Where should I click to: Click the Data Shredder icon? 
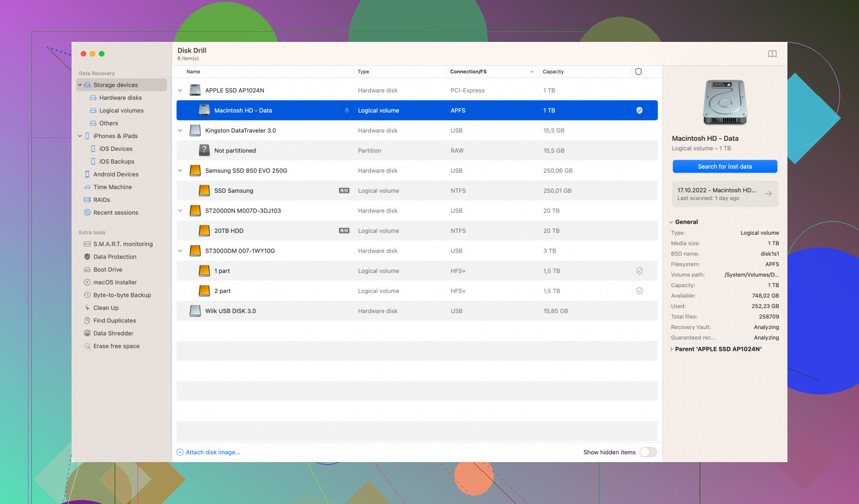click(87, 334)
